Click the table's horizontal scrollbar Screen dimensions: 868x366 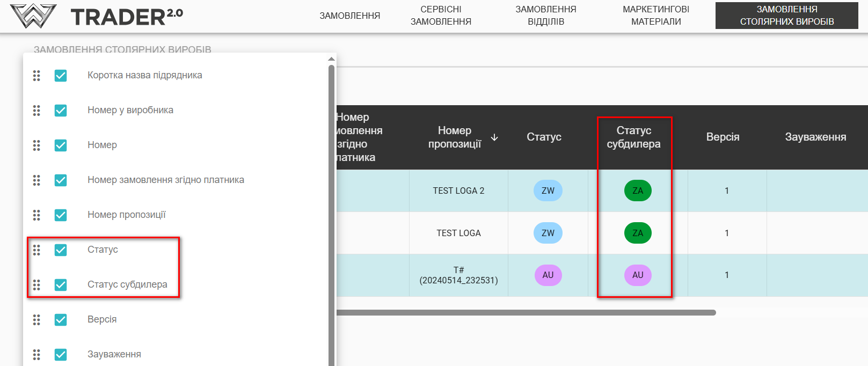[526, 312]
